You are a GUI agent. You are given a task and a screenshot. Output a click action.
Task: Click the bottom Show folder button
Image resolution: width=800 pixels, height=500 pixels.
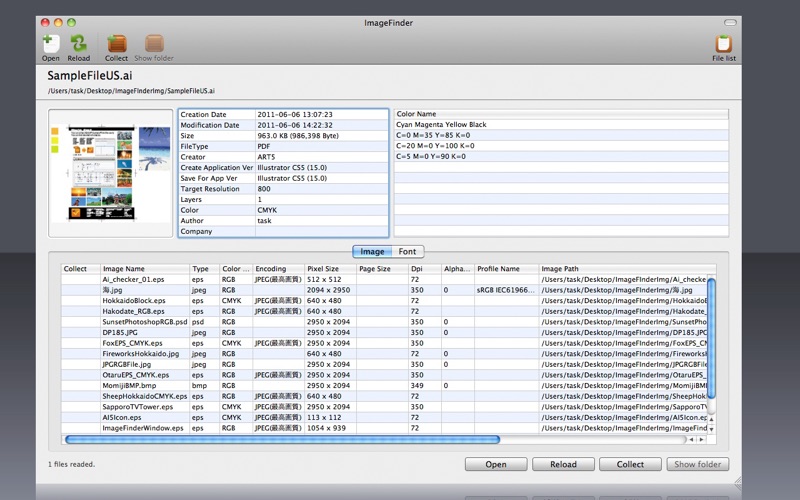[x=697, y=464]
